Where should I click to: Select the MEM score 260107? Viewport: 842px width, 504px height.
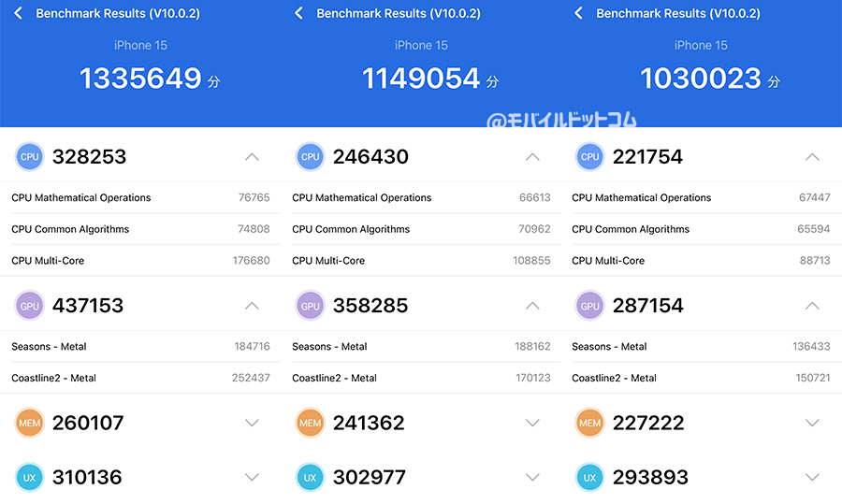[x=88, y=423]
